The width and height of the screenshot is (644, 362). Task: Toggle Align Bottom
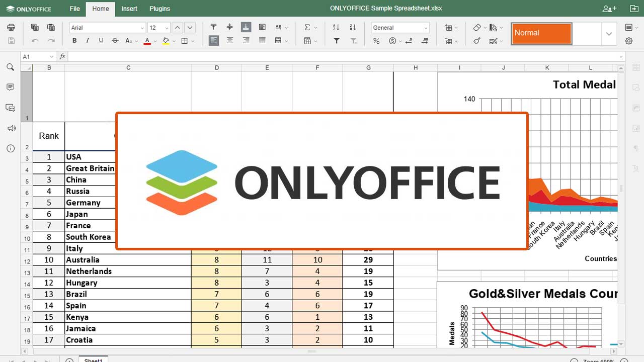pyautogui.click(x=246, y=28)
